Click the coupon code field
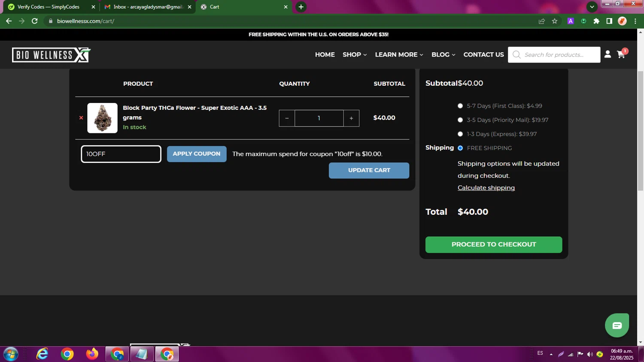Viewport: 644px width, 362px height. click(121, 154)
